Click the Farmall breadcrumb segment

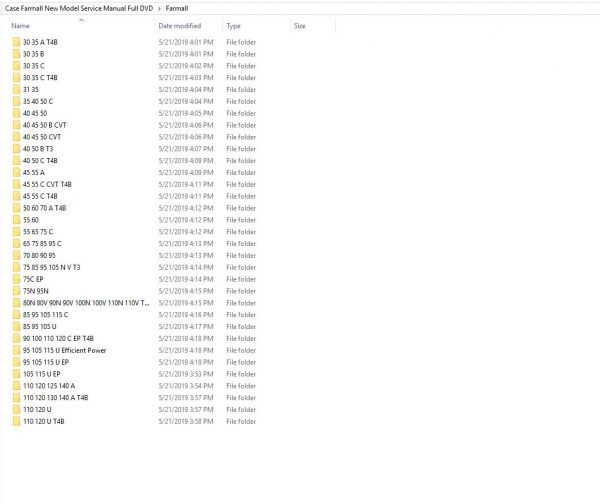click(177, 8)
